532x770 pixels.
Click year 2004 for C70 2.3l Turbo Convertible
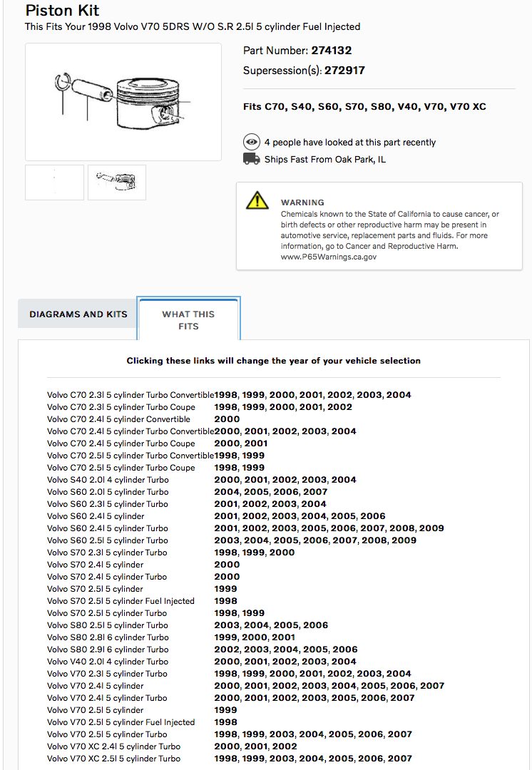[x=399, y=395]
